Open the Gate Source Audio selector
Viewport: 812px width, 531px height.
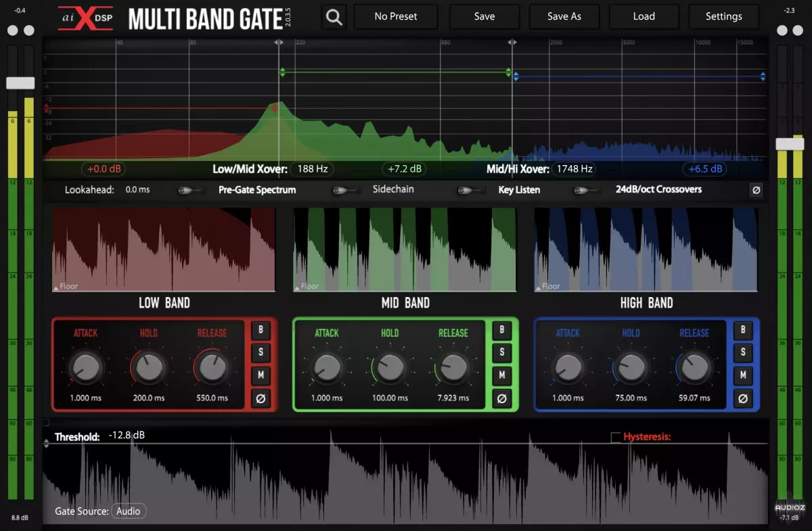click(129, 511)
